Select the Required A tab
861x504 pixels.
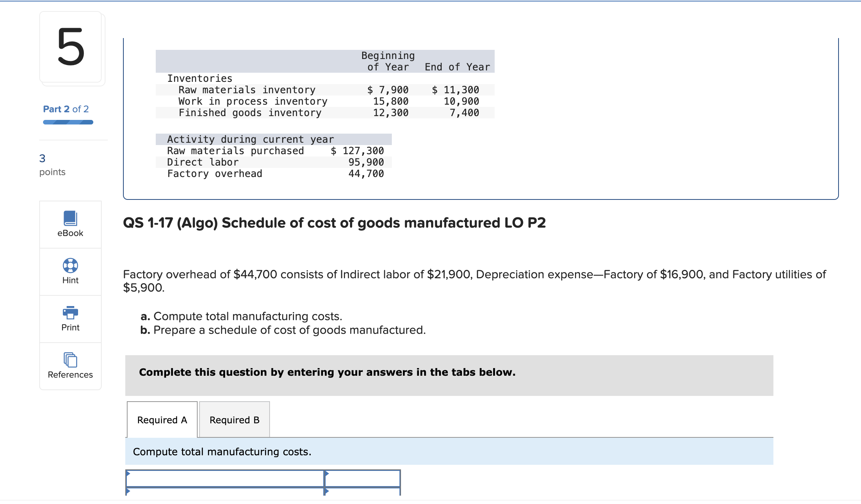coord(162,420)
